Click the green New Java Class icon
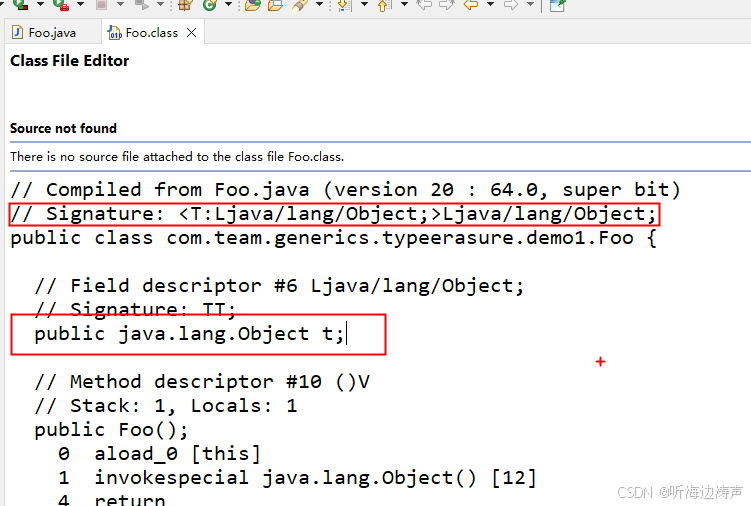 coord(210,5)
